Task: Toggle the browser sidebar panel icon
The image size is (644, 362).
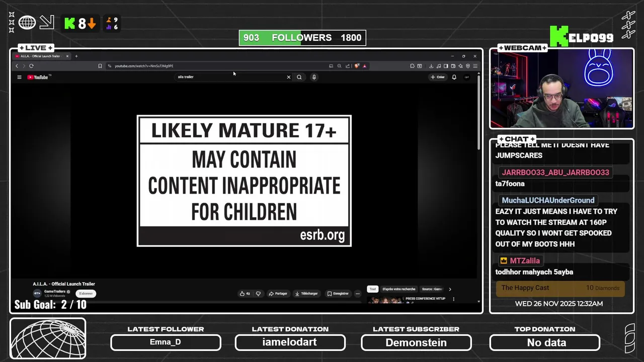Action: (x=446, y=66)
